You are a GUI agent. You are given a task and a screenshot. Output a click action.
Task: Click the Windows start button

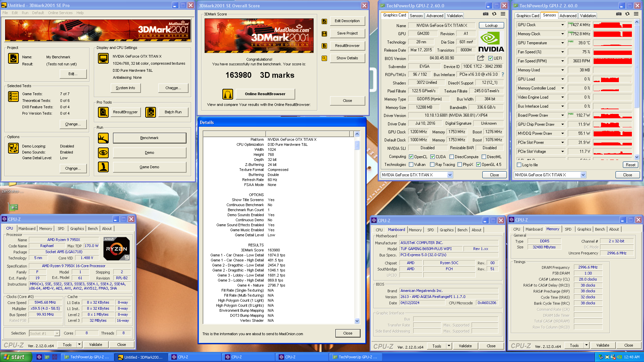point(16,357)
